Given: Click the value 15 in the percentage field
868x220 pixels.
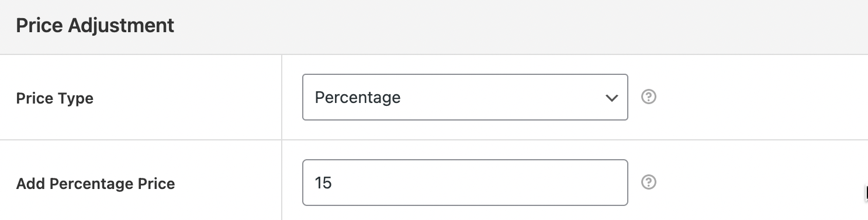Looking at the screenshot, I should [323, 183].
